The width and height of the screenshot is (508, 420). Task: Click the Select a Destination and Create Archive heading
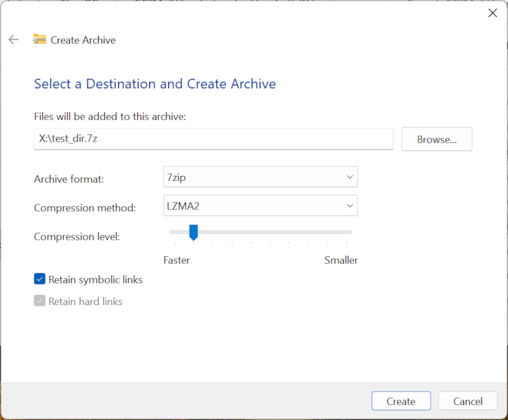click(155, 84)
